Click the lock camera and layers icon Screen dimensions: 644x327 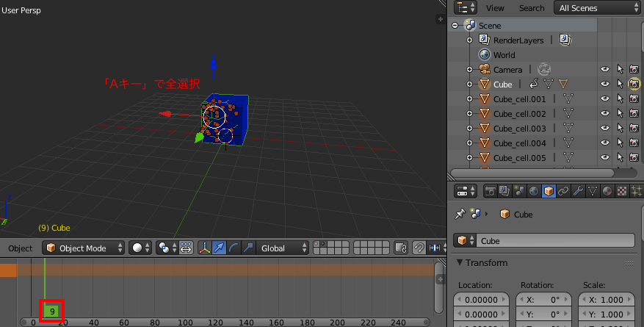[401, 248]
